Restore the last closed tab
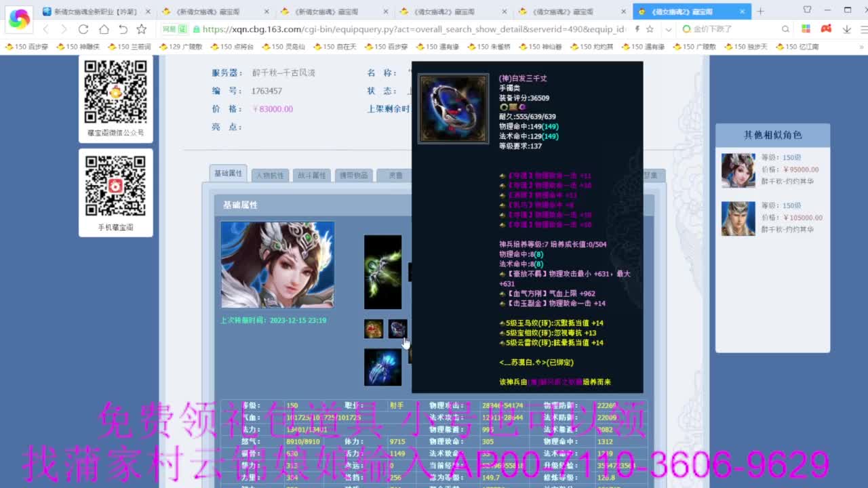This screenshot has width=868, height=488. click(123, 29)
